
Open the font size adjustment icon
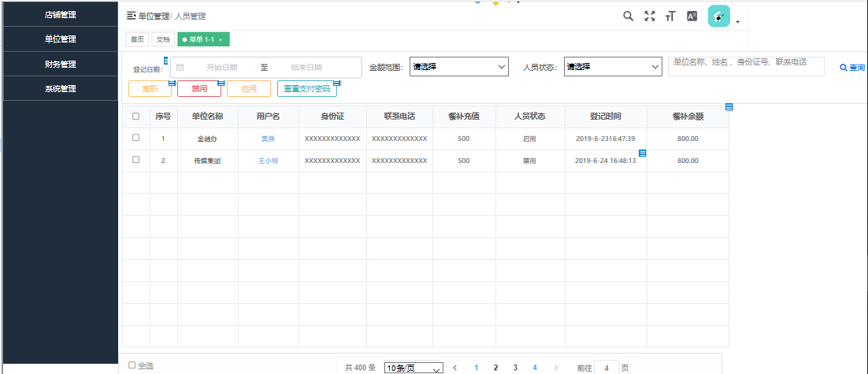pos(670,16)
